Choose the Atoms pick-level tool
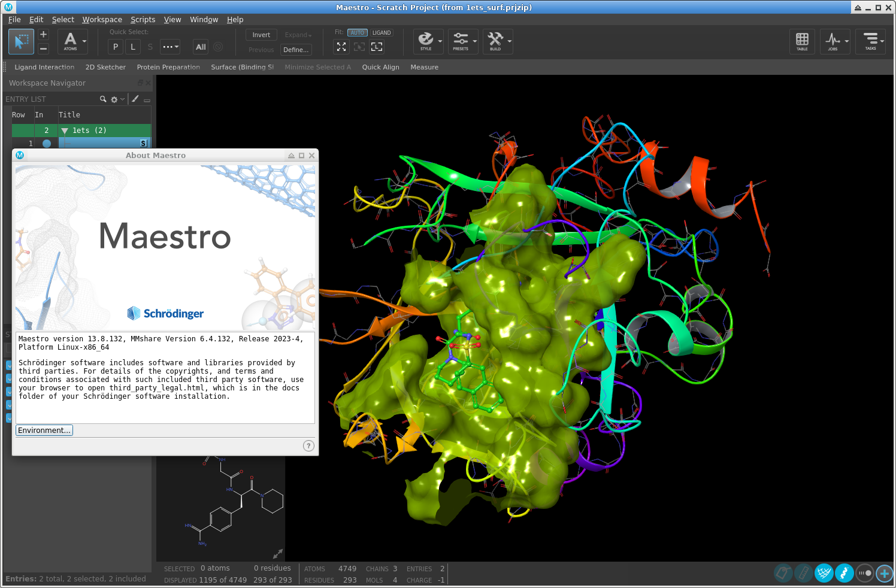This screenshot has height=588, width=896. click(70, 41)
